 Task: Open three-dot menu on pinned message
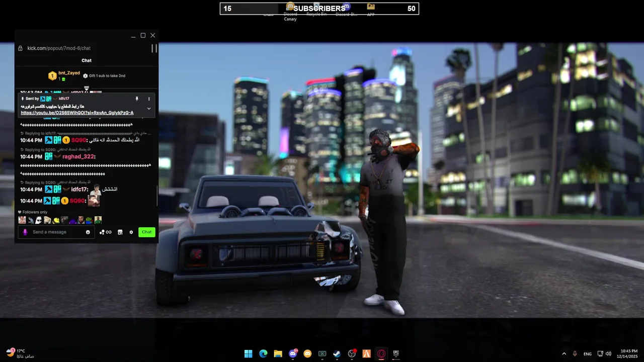click(149, 99)
